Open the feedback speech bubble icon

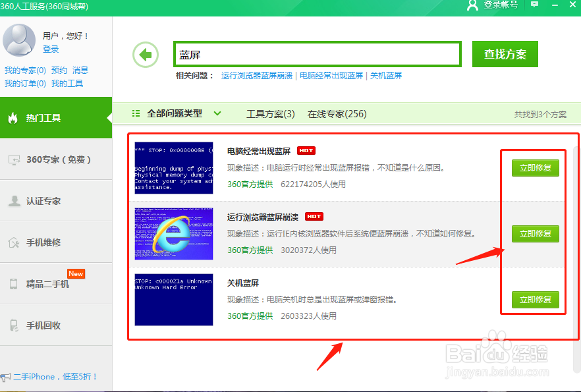[534, 7]
